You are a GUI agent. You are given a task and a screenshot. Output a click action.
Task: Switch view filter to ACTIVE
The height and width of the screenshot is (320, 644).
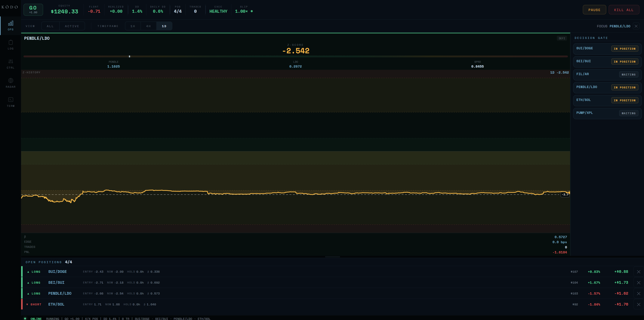72,26
